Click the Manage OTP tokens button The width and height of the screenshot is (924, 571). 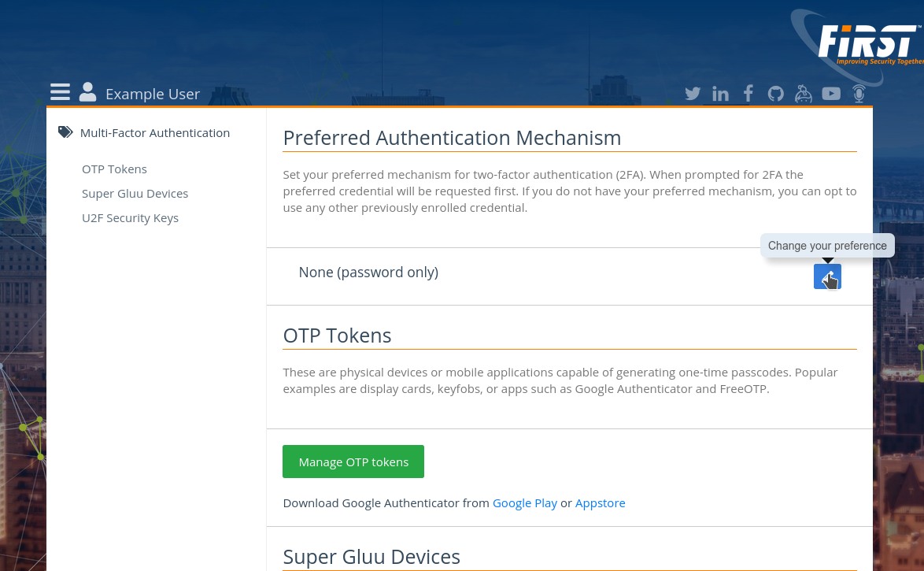click(353, 462)
